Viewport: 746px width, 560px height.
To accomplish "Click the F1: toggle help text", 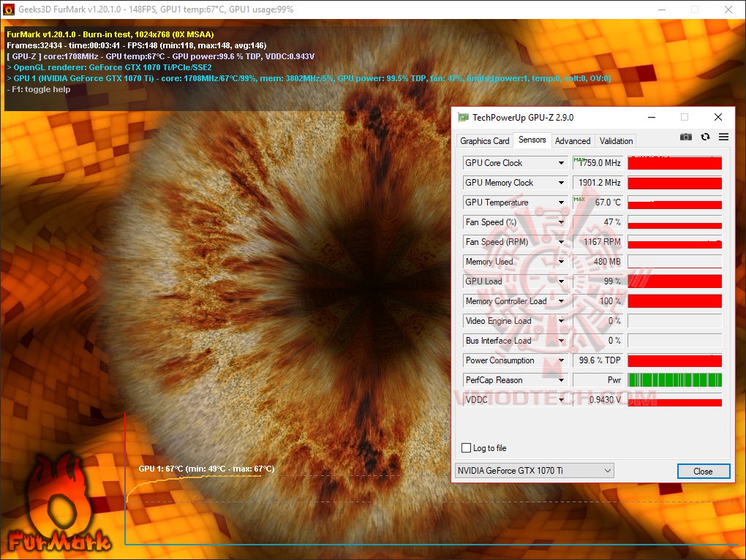I will tap(38, 89).
